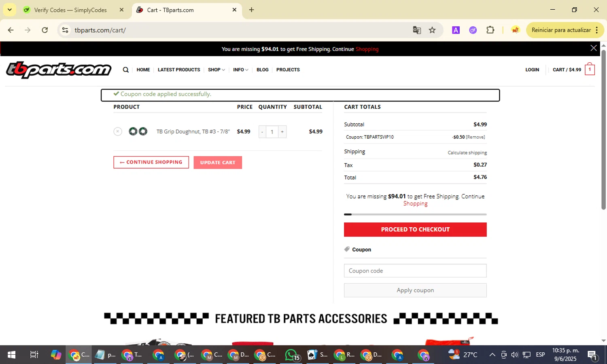This screenshot has height=364, width=607.
Task: Open the BLOG menu item
Action: coord(263,70)
